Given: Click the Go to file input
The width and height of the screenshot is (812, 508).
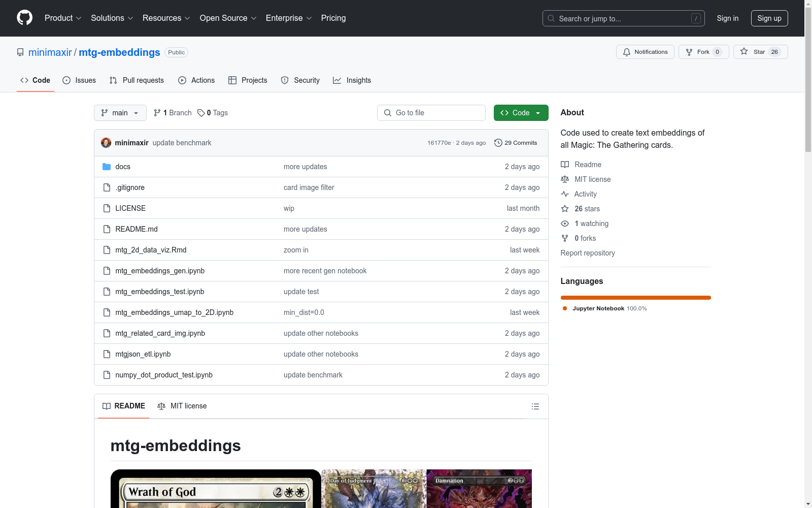Looking at the screenshot, I should tap(431, 113).
